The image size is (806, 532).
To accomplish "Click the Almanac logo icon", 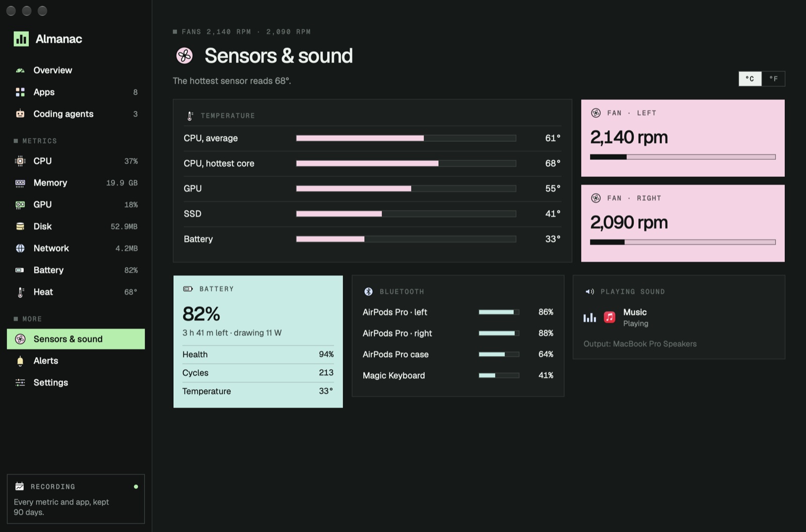I will (x=21, y=39).
